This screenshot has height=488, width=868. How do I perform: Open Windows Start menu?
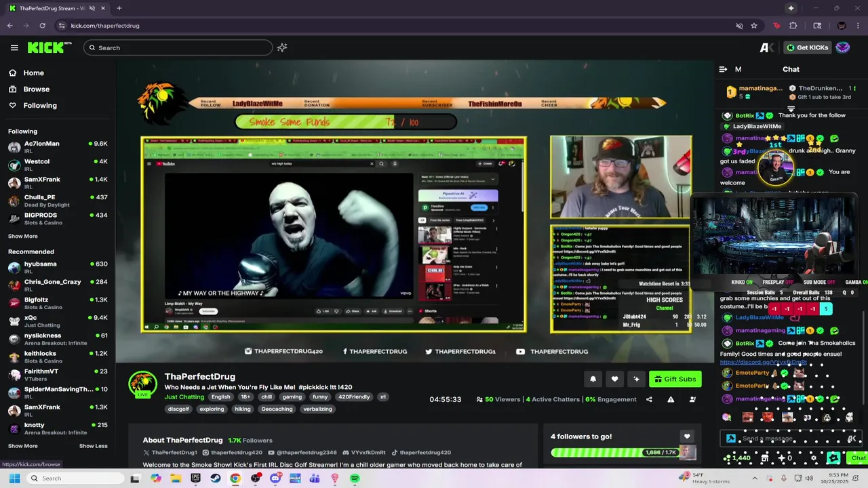[14, 479]
